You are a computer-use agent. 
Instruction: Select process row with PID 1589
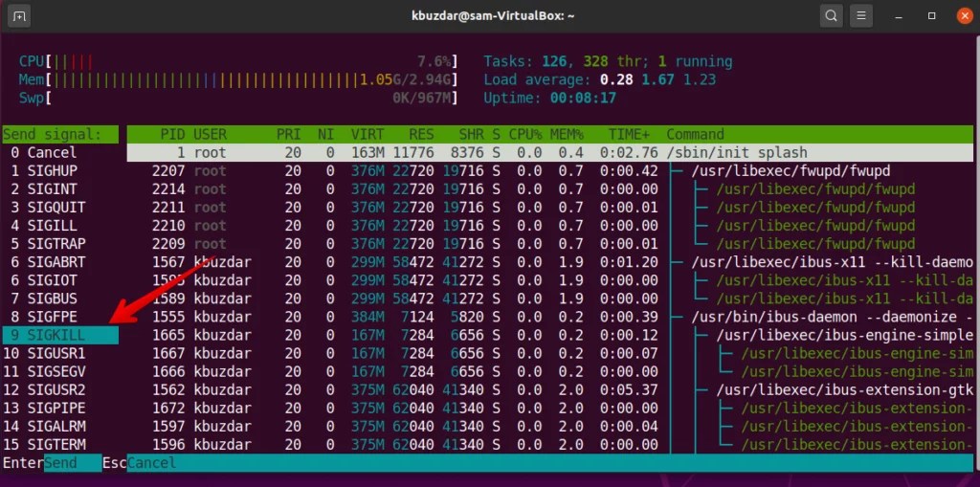550,299
